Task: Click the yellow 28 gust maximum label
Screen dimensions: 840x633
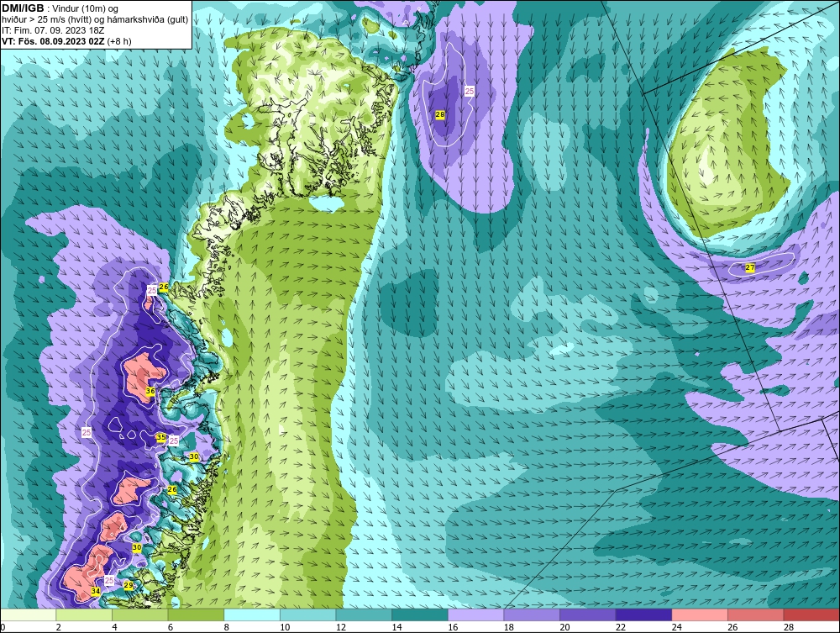Action: [440, 114]
